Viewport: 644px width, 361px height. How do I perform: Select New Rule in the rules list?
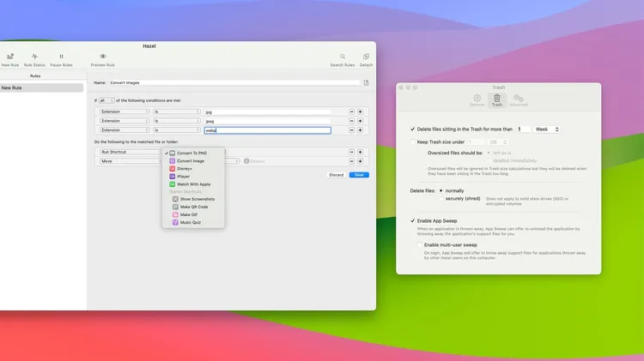(x=41, y=87)
